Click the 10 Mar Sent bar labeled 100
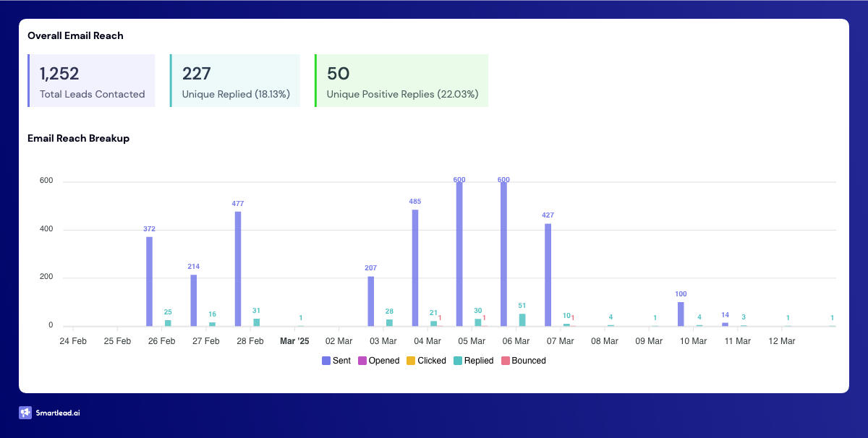868x438 pixels. [681, 314]
